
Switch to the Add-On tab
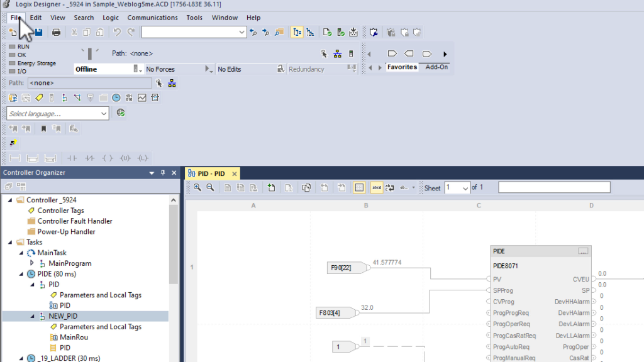[x=436, y=67]
